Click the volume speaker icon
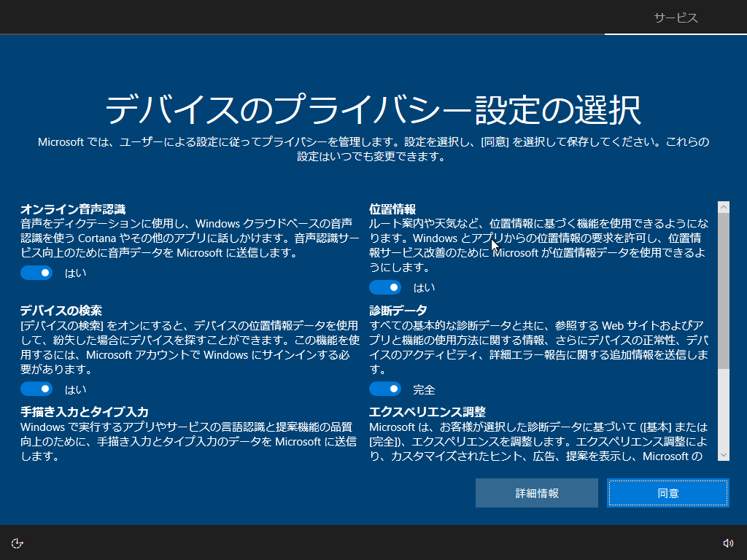This screenshot has width=747, height=560. pos(727,542)
